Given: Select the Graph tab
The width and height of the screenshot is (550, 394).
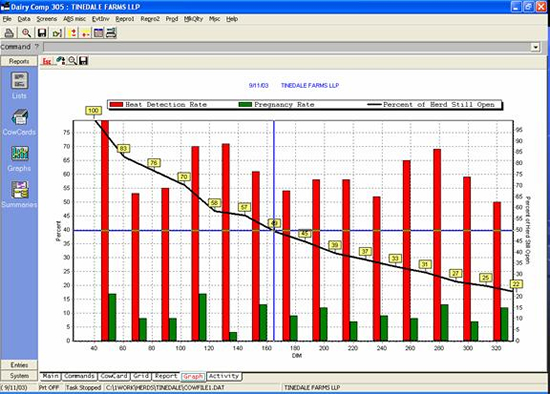Looking at the screenshot, I should [x=193, y=376].
